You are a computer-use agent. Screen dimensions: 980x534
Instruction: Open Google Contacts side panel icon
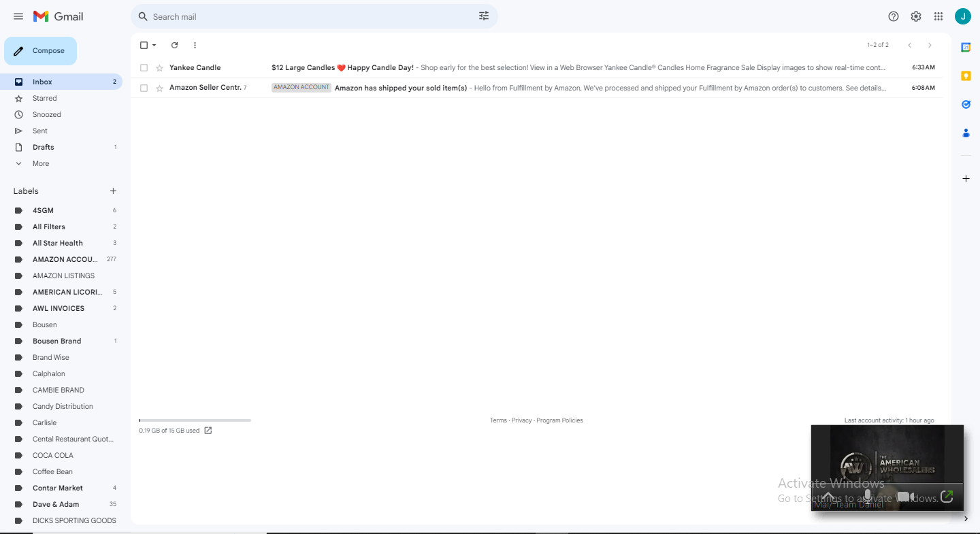966,133
